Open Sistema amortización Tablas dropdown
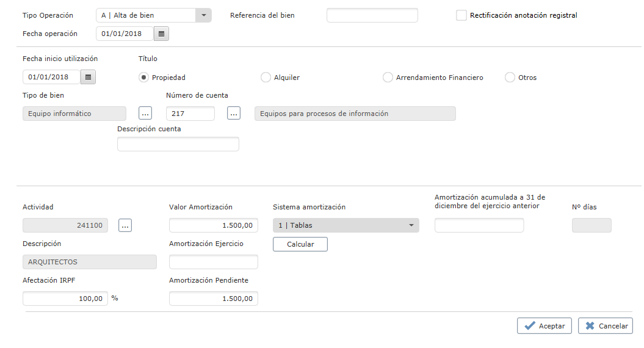The width and height of the screenshot is (644, 348). (x=346, y=225)
